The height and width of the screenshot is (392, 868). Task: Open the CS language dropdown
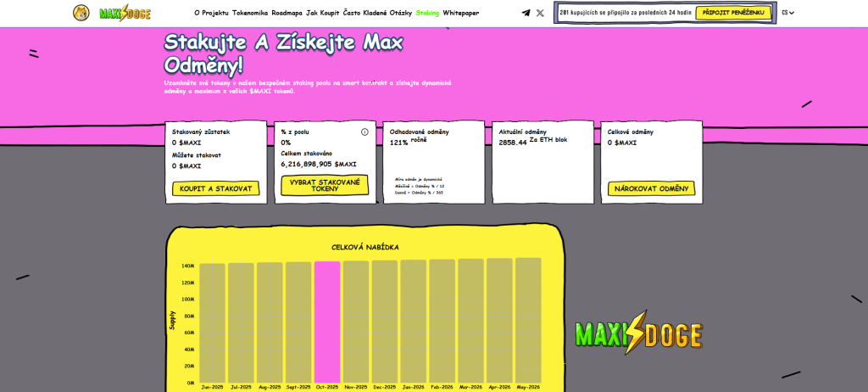pos(787,13)
